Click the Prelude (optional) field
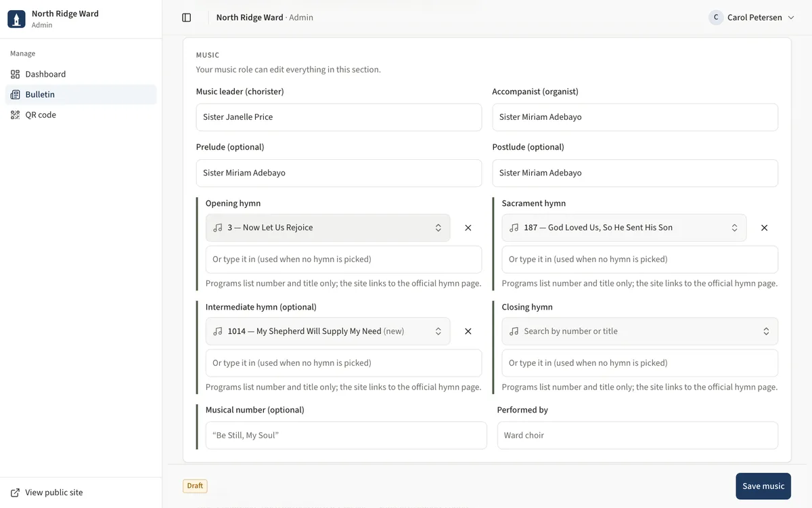Screen dimensions: 812x508 339,173
